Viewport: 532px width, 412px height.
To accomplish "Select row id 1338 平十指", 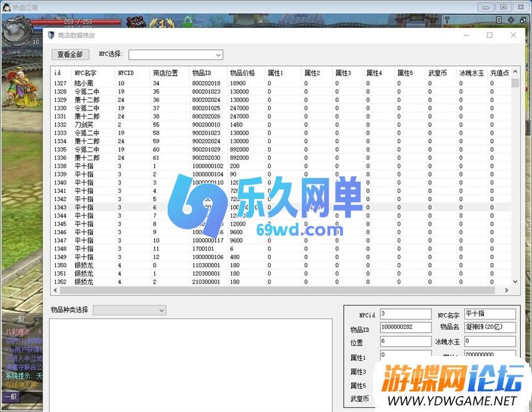I will click(281, 166).
